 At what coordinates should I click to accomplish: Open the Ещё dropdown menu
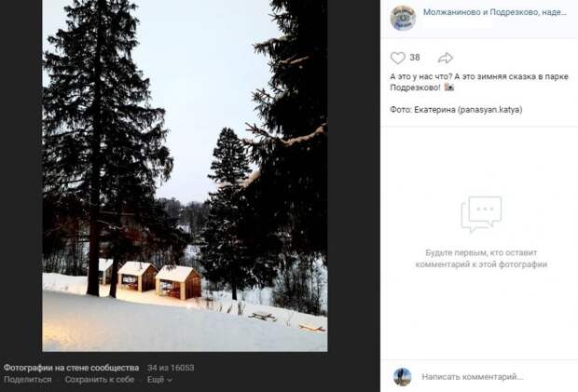[159, 380]
